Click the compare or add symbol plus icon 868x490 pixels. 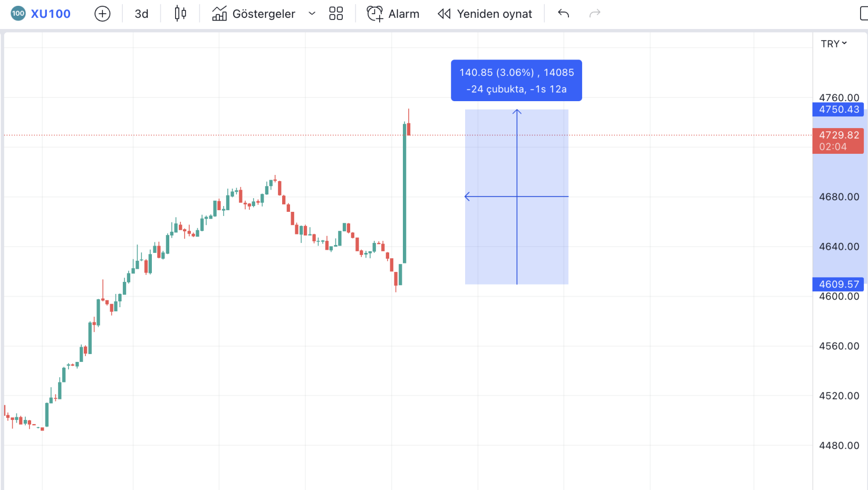[102, 14]
